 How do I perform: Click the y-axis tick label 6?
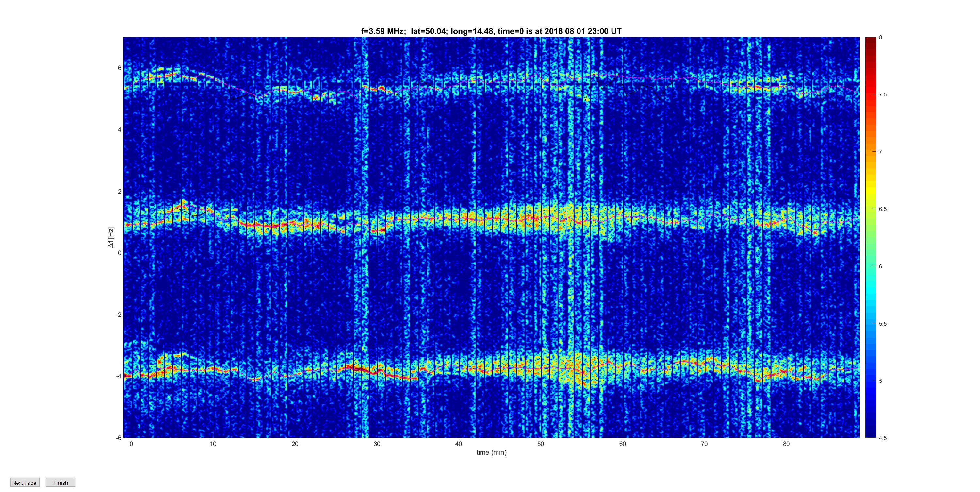(x=120, y=68)
